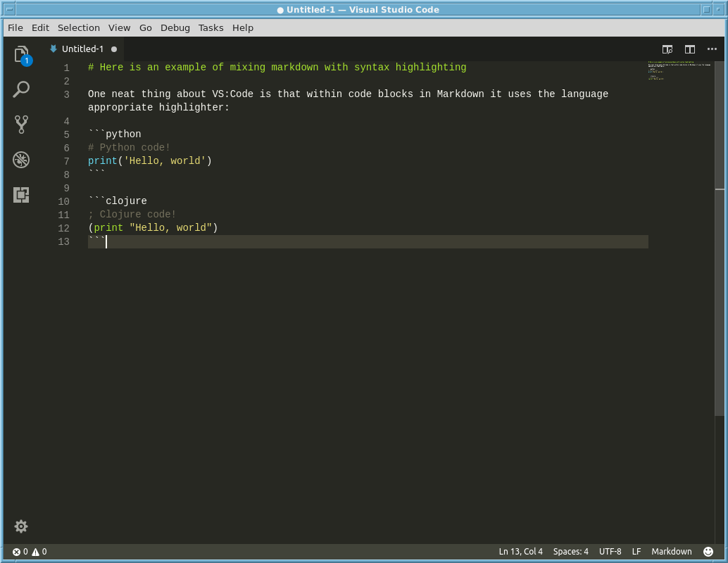This screenshot has width=728, height=563.
Task: Open the Extensions view icon
Action: coord(21,194)
